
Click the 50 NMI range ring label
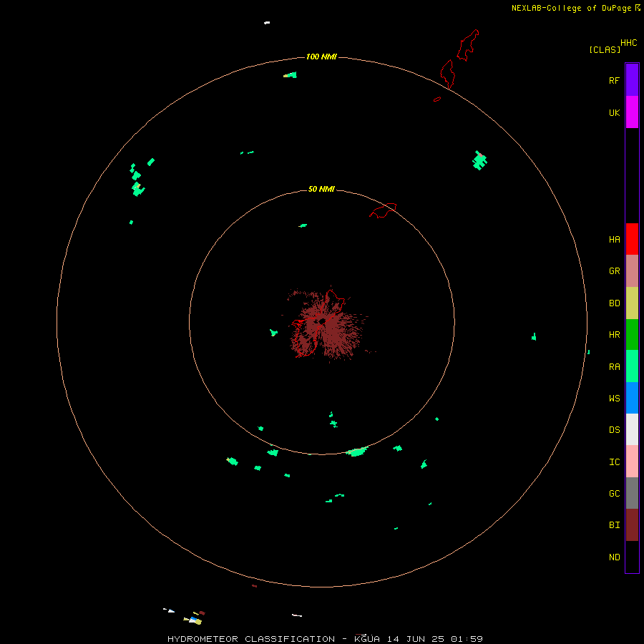point(321,189)
